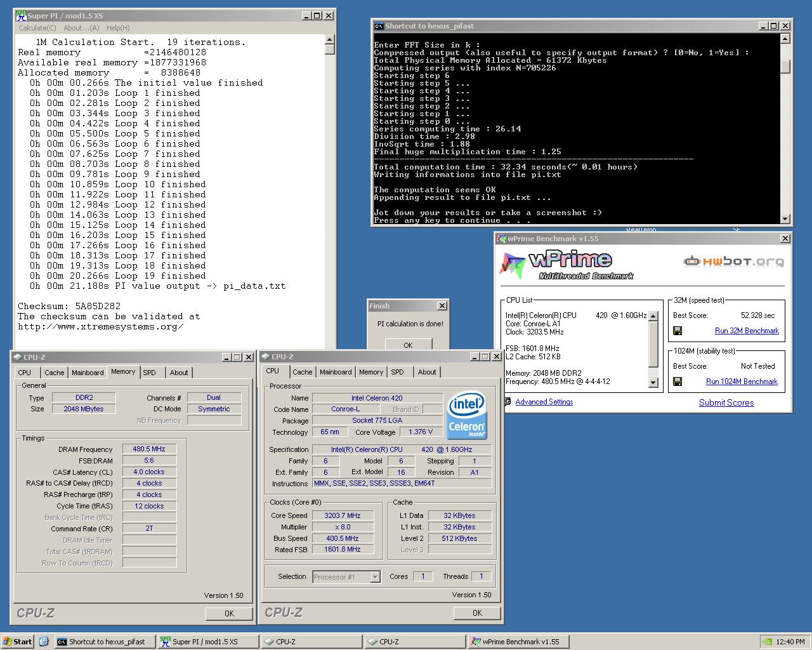Switch to the Super PI taskbar button
Image resolution: width=812 pixels, height=650 pixels.
[x=207, y=642]
